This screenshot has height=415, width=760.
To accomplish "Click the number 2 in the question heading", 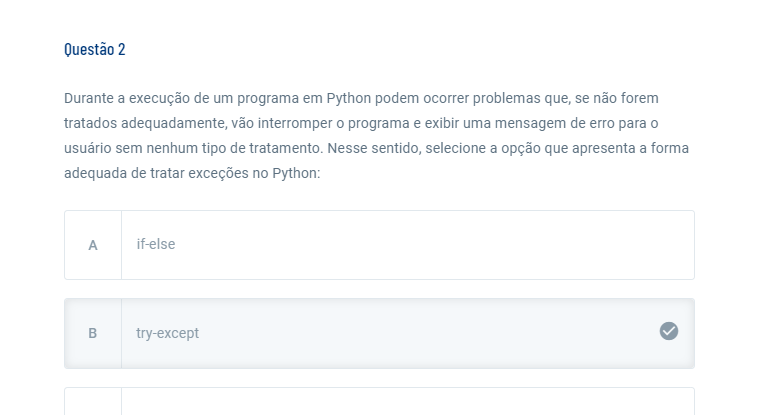I will [x=122, y=49].
